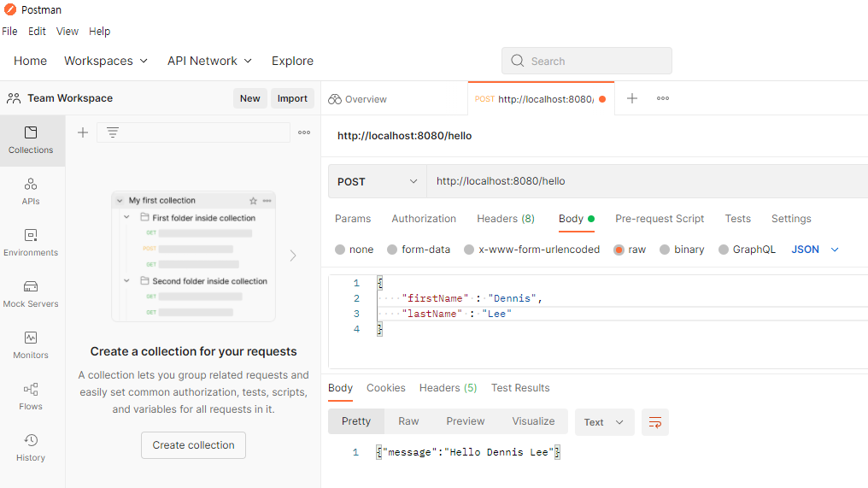Viewport: 868px width, 488px height.
Task: Collapse First folder inside collection
Action: pos(126,217)
